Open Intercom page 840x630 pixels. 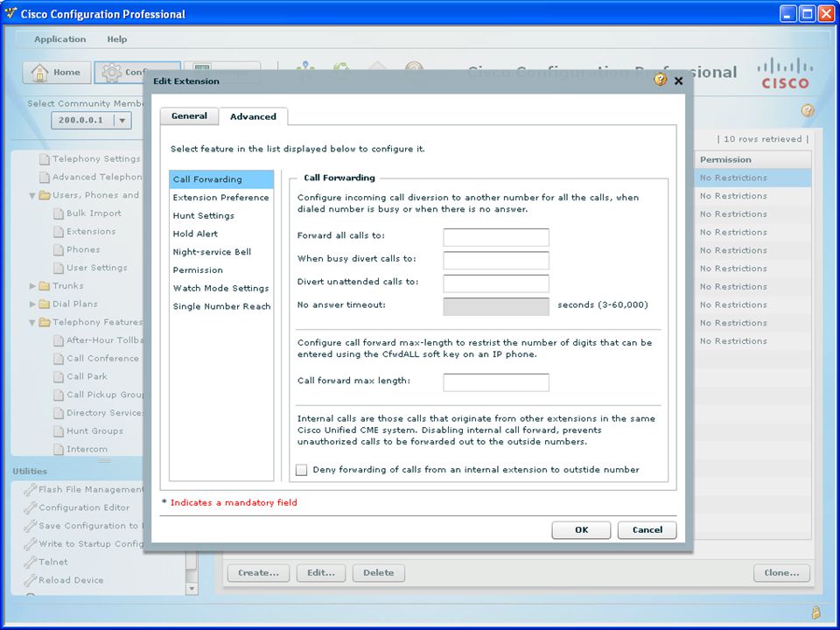click(80, 450)
